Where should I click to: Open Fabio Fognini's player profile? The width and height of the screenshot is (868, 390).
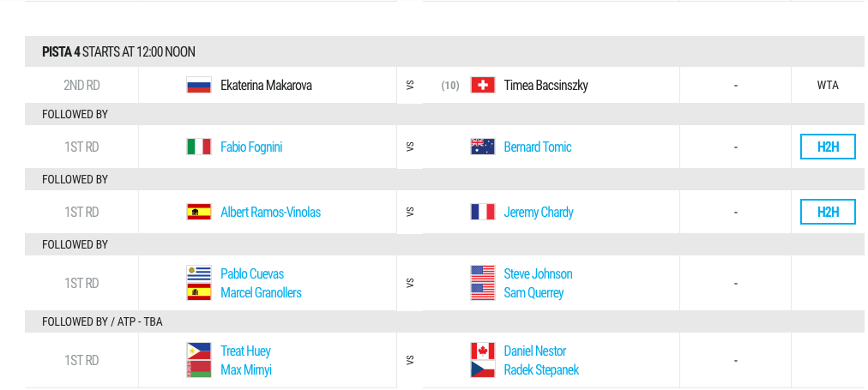[251, 147]
